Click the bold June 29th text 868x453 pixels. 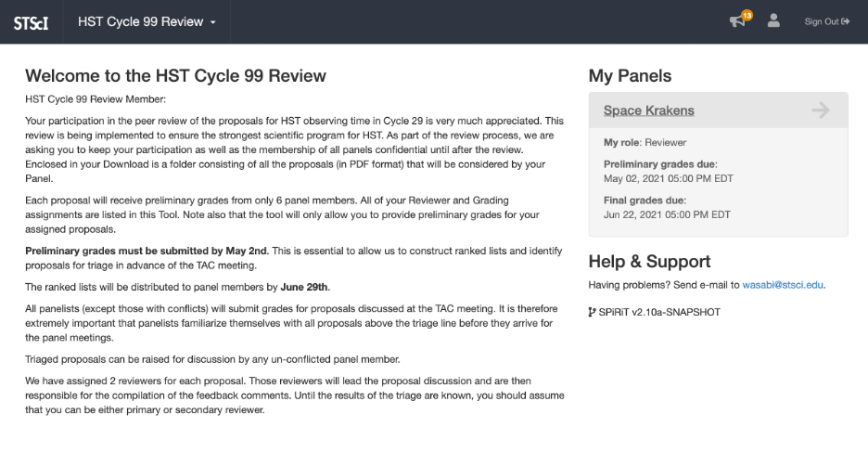(304, 286)
